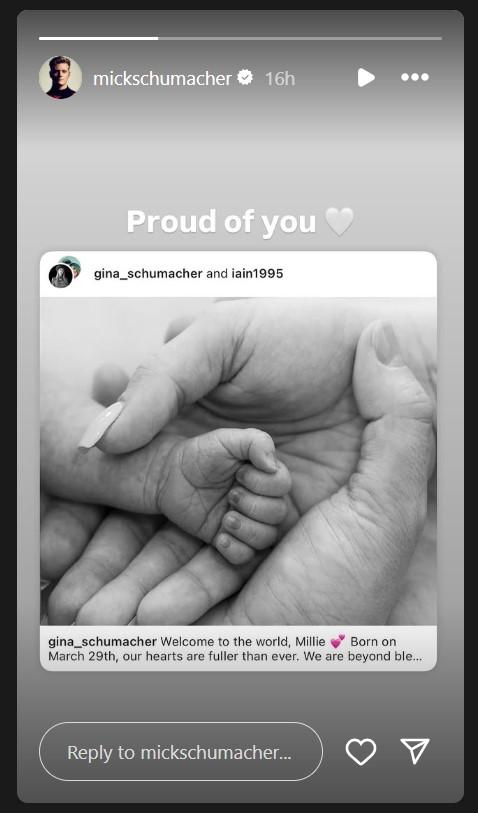Screen dimensions: 478x813
Task: Click the filled part of story progress bar
Action: [x=99, y=38]
